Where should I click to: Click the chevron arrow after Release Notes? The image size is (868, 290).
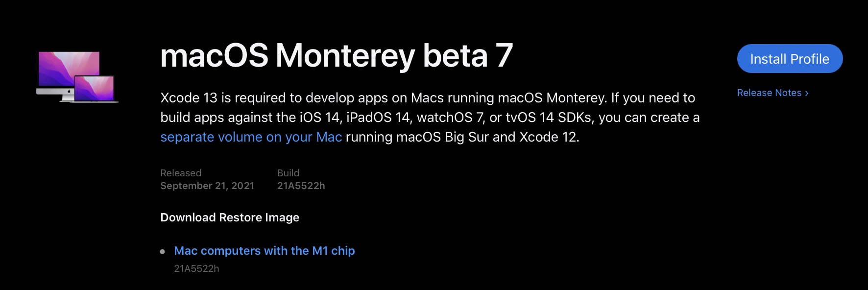tap(807, 94)
